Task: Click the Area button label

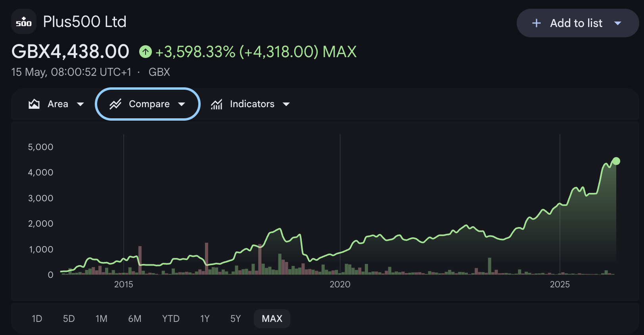Action: (58, 104)
